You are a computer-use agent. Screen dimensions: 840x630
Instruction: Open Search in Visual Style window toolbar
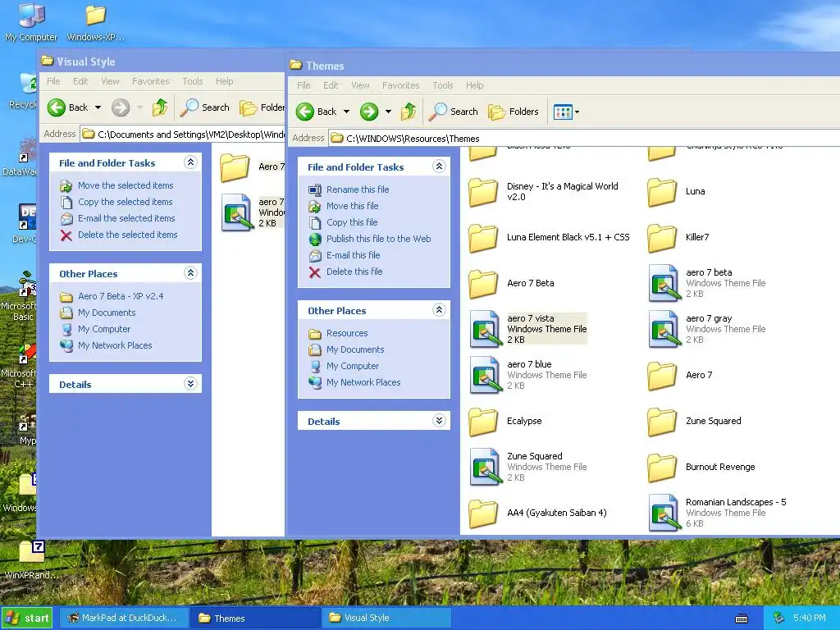click(x=206, y=107)
